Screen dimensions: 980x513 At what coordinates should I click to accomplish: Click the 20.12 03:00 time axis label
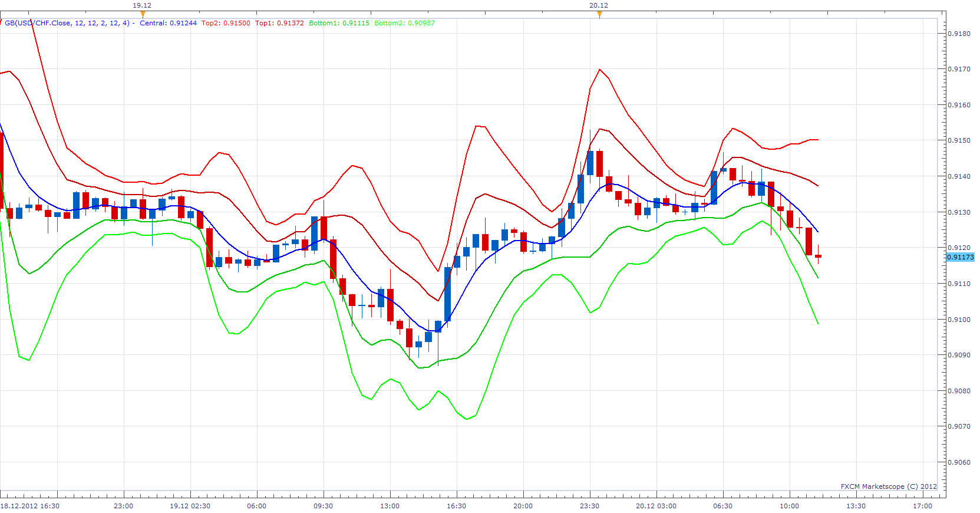click(656, 506)
